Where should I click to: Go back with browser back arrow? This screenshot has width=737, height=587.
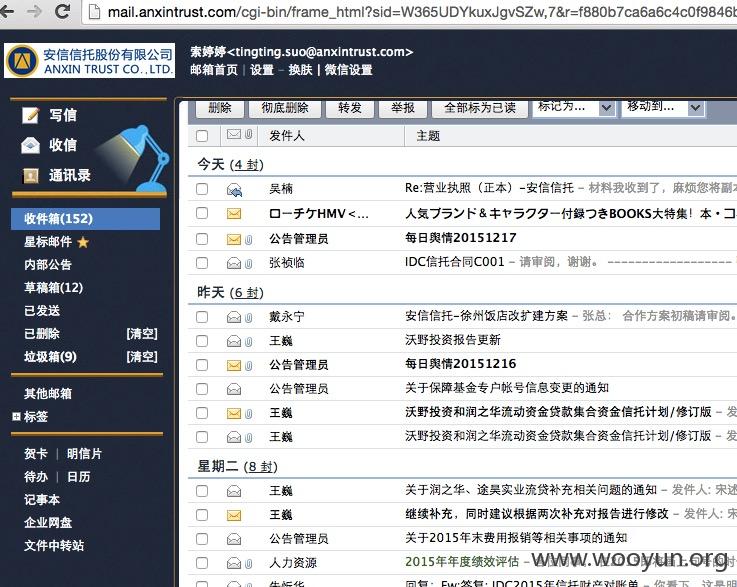coord(7,11)
